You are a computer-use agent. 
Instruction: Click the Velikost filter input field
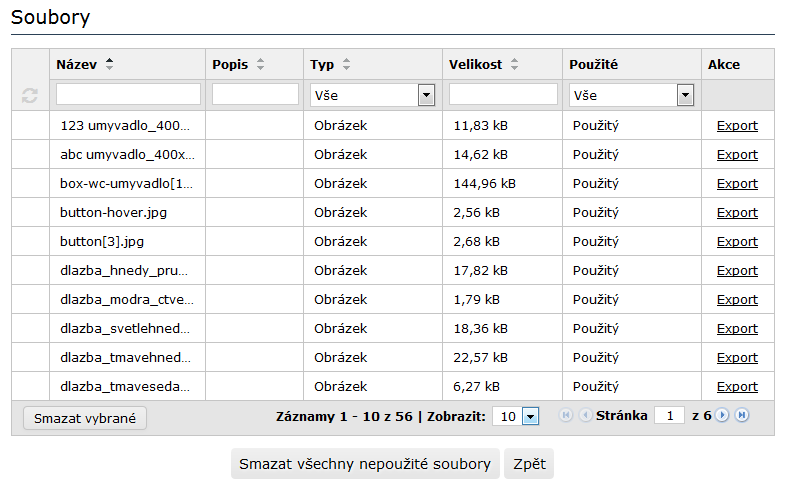(503, 94)
